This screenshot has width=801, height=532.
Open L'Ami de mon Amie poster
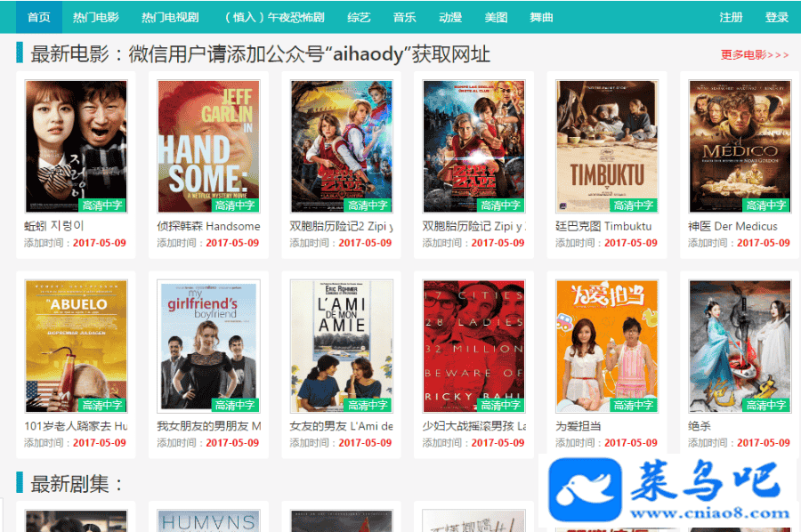[x=341, y=346]
